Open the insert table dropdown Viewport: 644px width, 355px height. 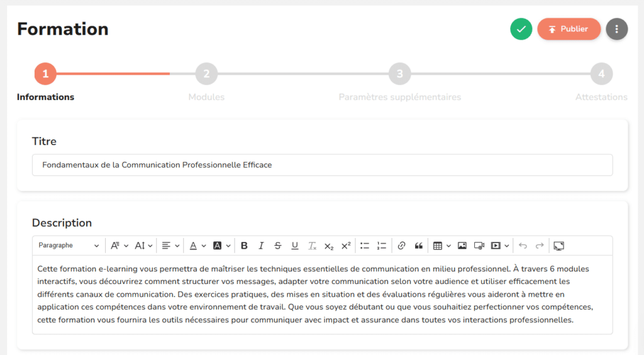pyautogui.click(x=441, y=246)
